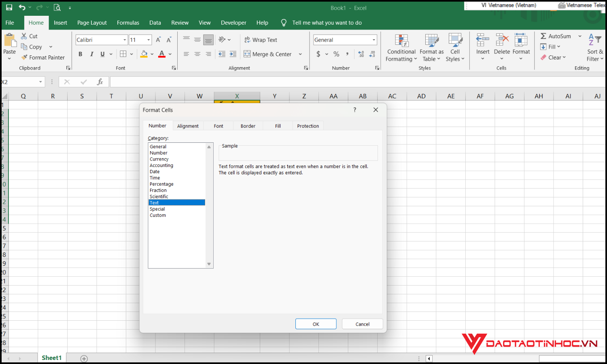Click the Format Painter brush icon

point(25,57)
